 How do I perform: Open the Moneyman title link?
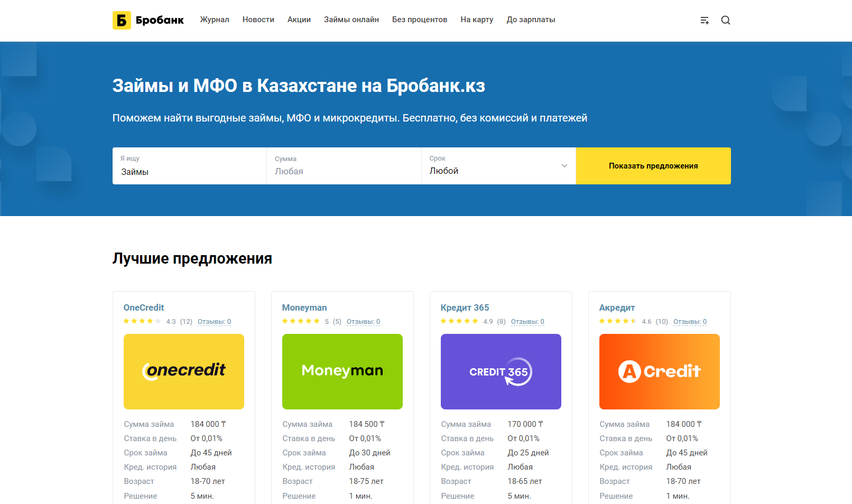pyautogui.click(x=304, y=307)
